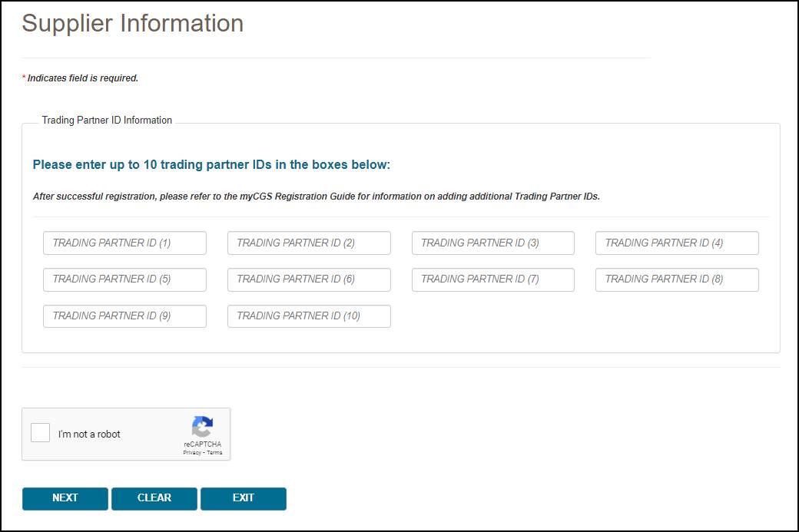Click the Trading Partner ID (5) box
Viewport: 799px width, 532px height.
pos(124,279)
